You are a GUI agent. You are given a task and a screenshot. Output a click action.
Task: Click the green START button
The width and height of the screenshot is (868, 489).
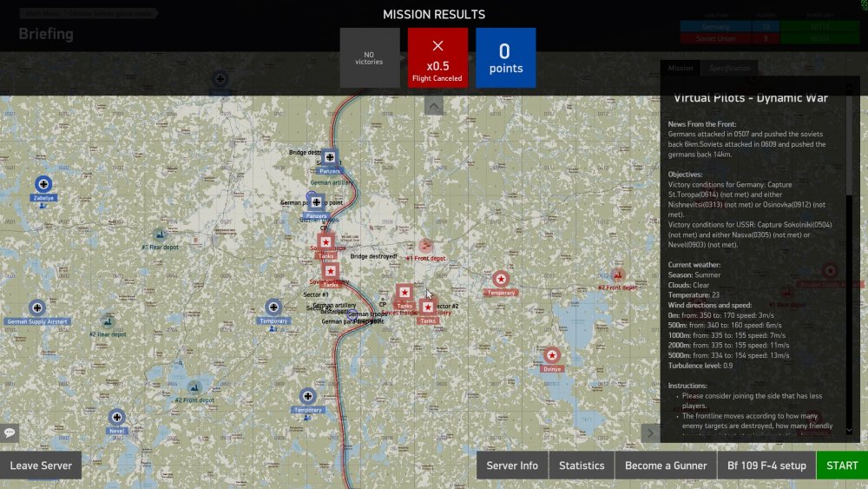coord(842,466)
